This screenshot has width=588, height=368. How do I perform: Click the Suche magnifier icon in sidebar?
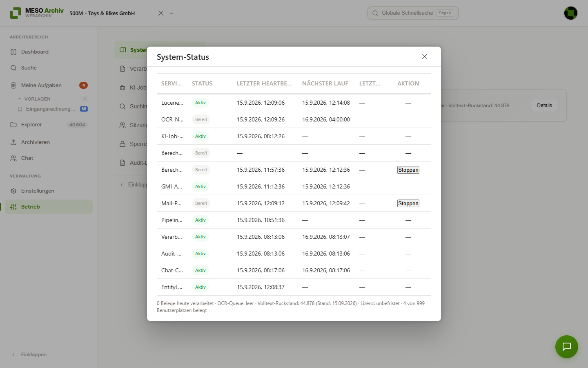(13, 68)
